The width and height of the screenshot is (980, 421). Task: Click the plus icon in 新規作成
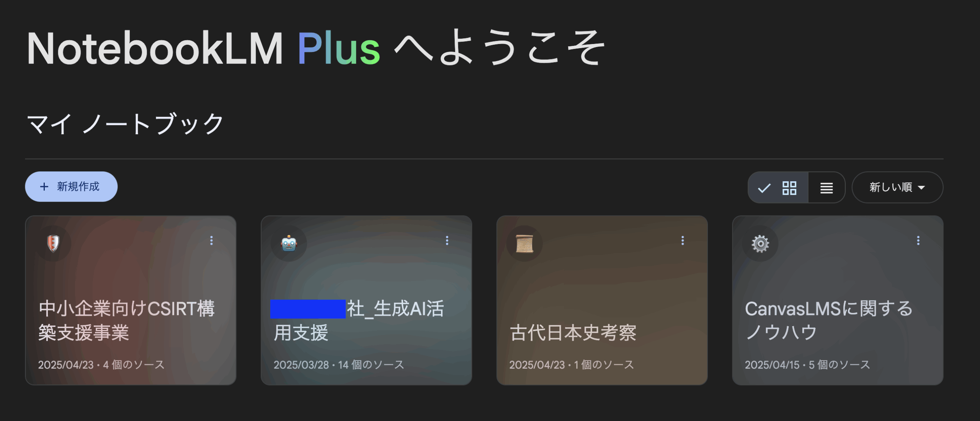click(44, 187)
